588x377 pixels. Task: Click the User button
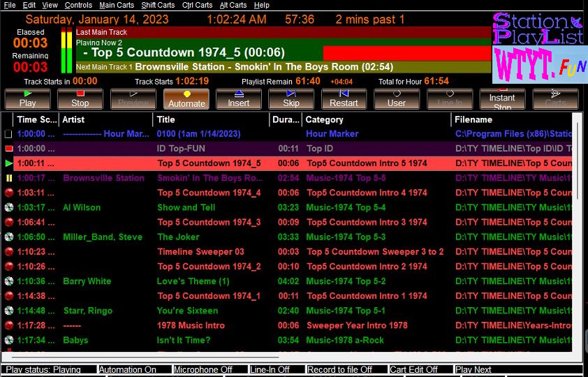point(397,99)
